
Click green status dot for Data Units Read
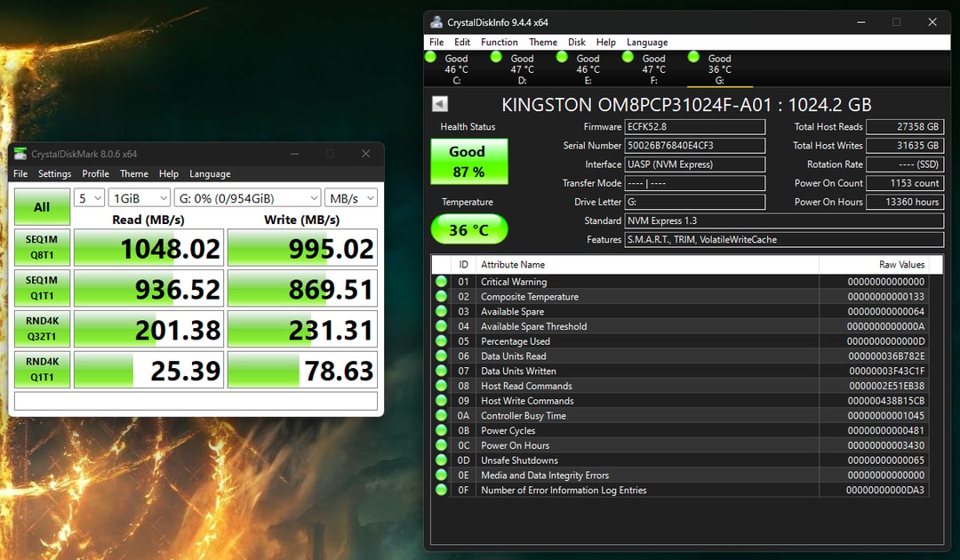[442, 356]
